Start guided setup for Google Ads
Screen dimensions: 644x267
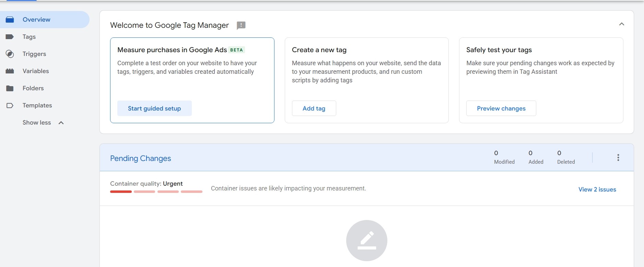[x=154, y=108]
